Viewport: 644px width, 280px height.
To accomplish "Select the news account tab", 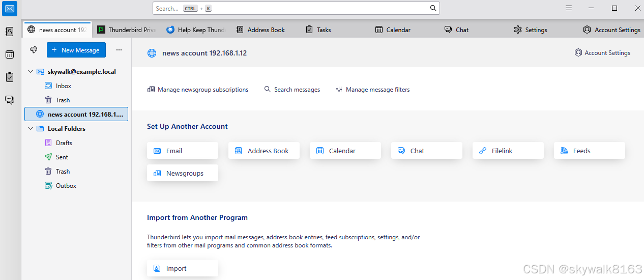I will tap(57, 30).
